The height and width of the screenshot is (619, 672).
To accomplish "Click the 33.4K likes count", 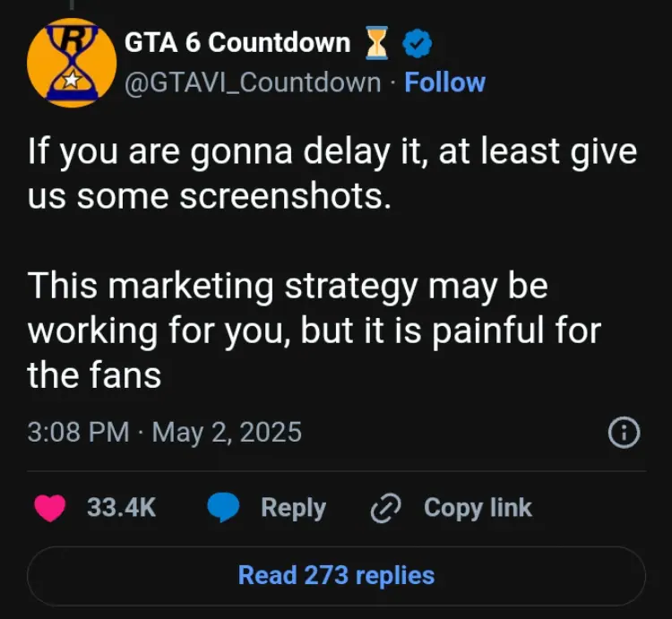I will tap(121, 508).
